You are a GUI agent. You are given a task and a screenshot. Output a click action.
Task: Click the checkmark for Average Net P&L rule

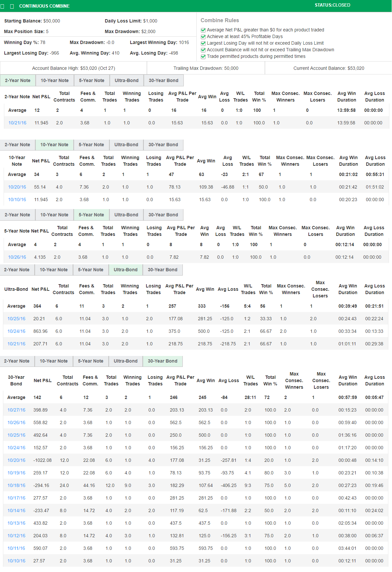pos(203,30)
